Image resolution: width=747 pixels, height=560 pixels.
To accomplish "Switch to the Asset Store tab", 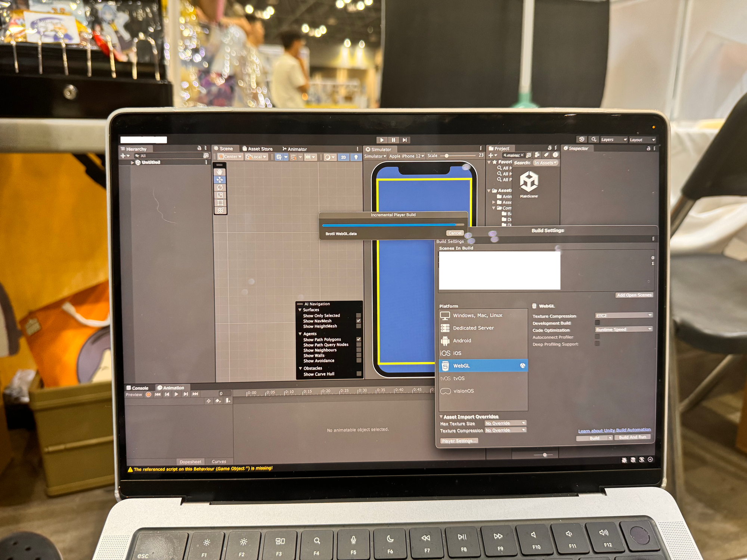I will (258, 149).
